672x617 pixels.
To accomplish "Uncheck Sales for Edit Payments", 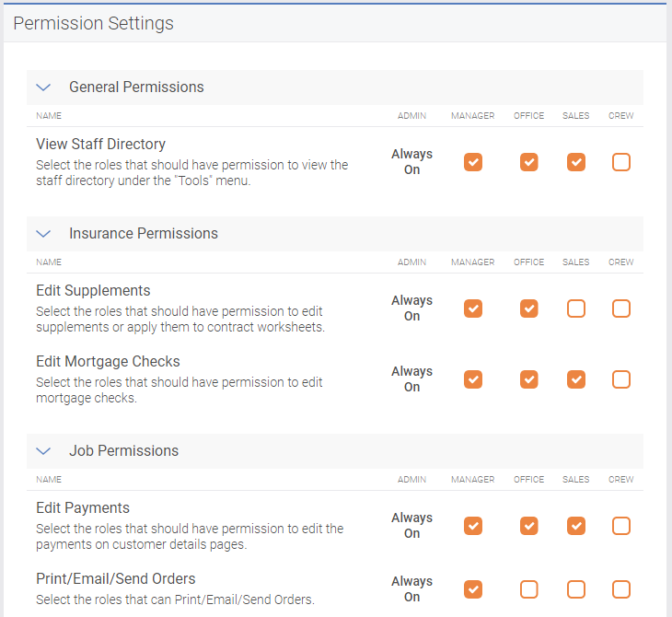I will (x=576, y=526).
